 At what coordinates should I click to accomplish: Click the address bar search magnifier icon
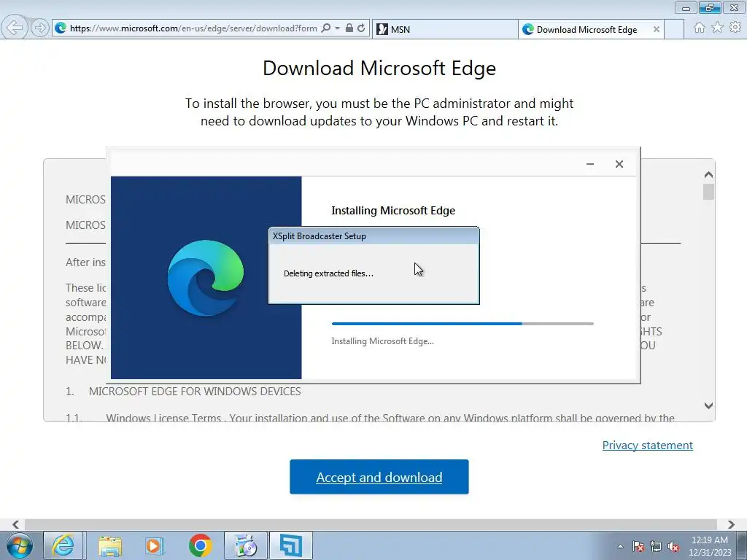tap(326, 28)
